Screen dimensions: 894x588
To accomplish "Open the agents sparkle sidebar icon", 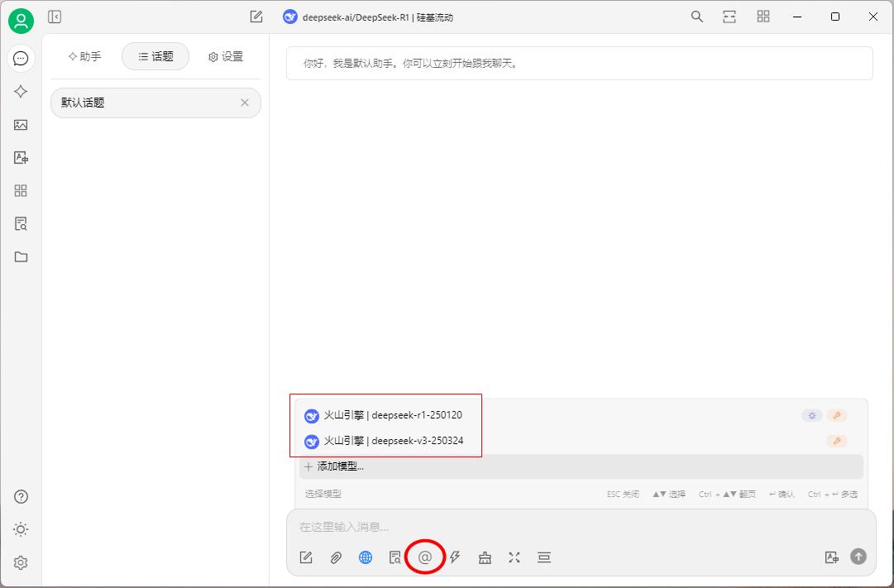I will pos(21,91).
